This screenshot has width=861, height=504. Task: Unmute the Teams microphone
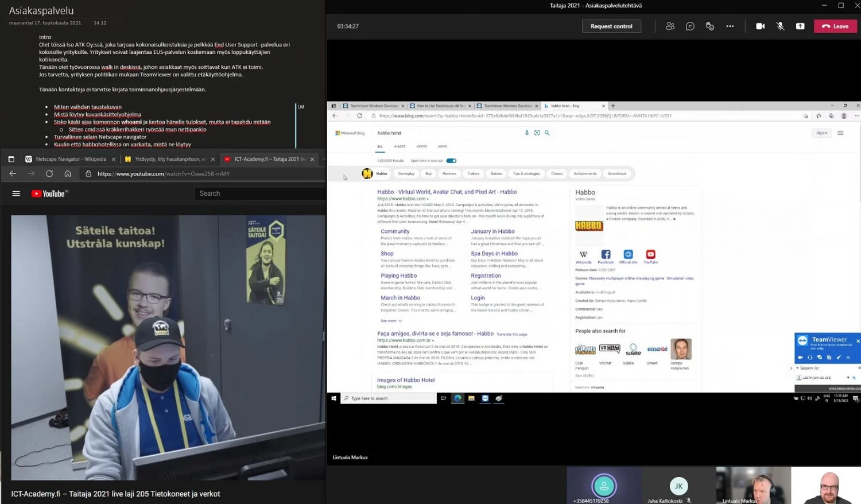[780, 26]
